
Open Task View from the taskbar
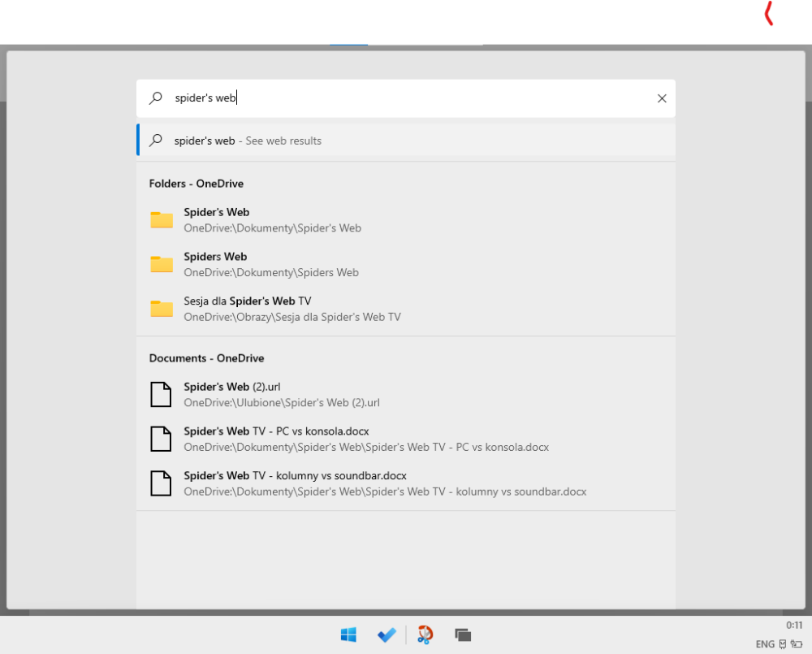(x=463, y=635)
